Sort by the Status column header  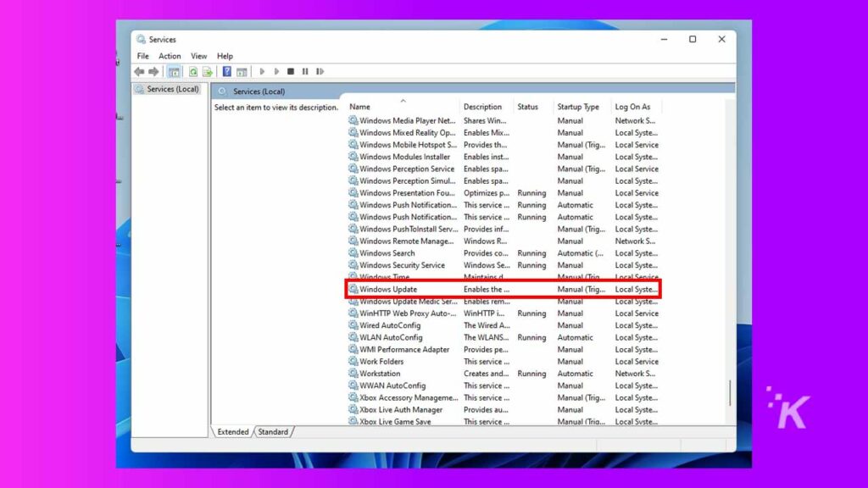point(534,107)
